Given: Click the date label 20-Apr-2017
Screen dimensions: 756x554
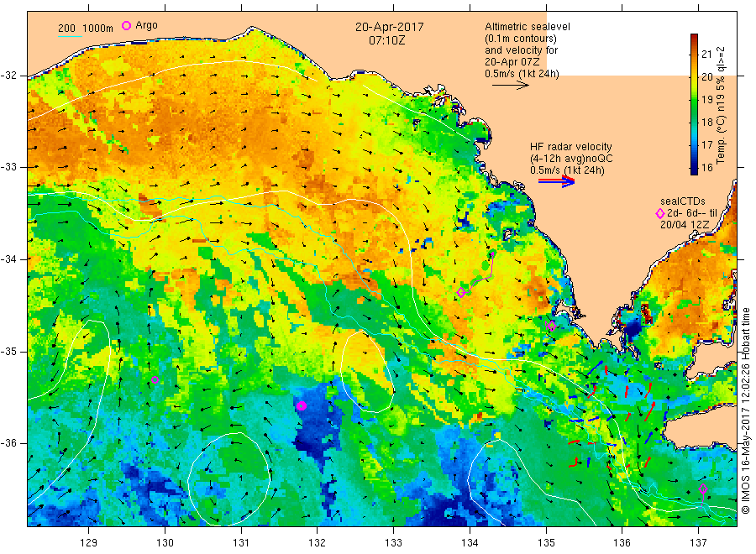Looking at the screenshot, I should point(390,27).
